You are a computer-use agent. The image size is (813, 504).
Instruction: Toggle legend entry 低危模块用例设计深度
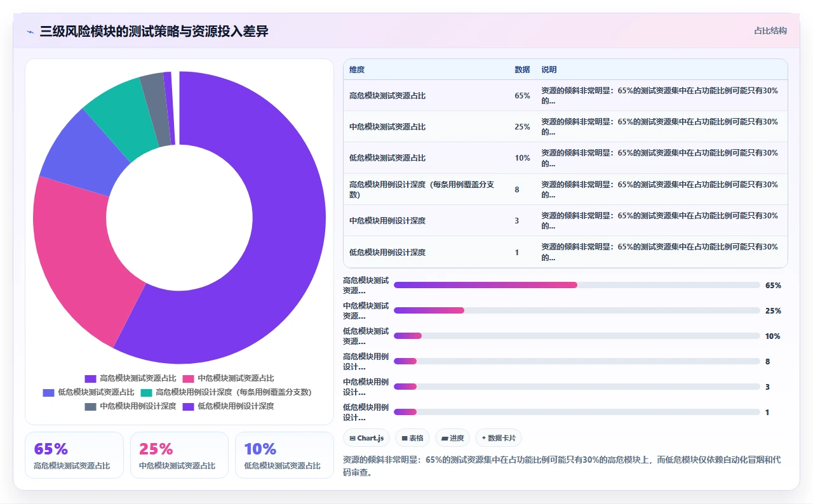click(228, 406)
